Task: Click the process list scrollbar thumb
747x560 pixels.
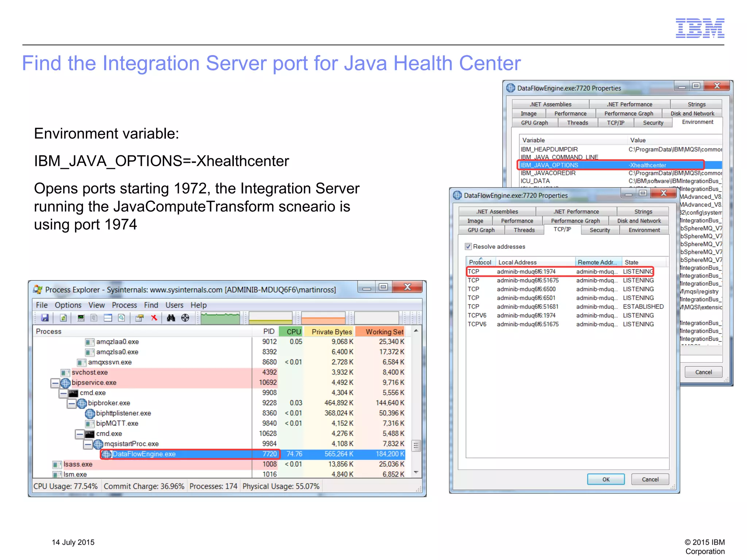Action: point(416,445)
